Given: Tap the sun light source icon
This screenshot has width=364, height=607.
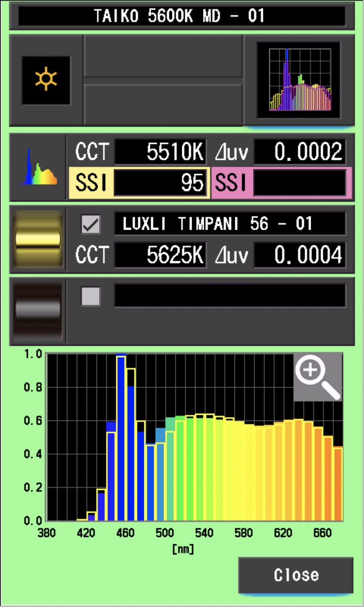Looking at the screenshot, I should [46, 80].
